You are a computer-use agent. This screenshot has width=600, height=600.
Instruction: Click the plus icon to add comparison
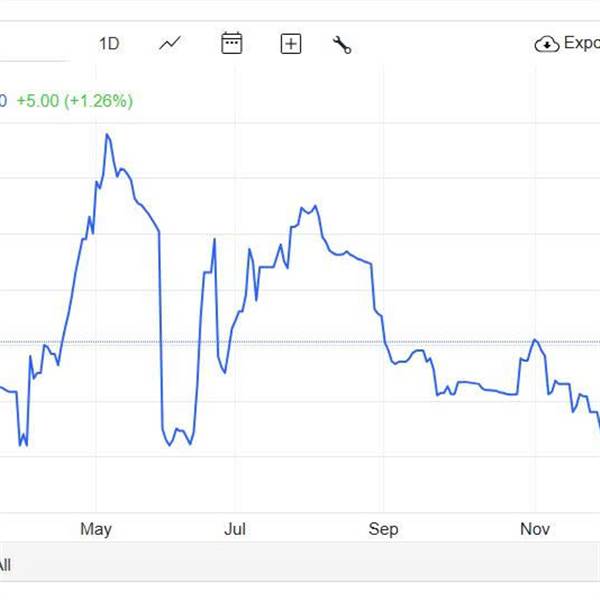pos(291,43)
